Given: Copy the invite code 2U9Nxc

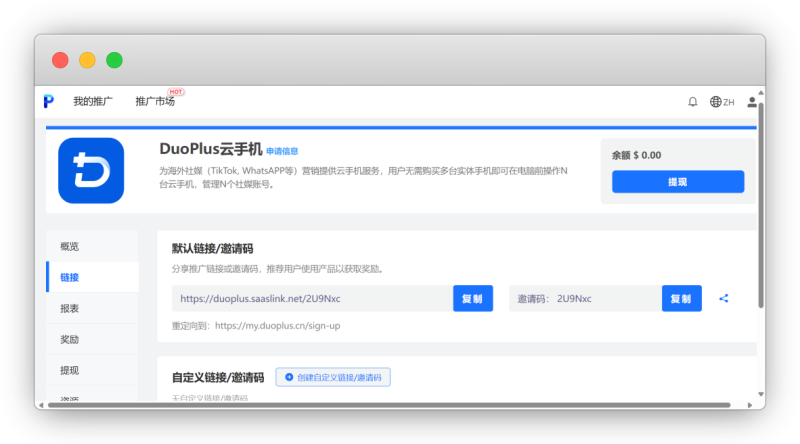Looking at the screenshot, I should click(682, 299).
